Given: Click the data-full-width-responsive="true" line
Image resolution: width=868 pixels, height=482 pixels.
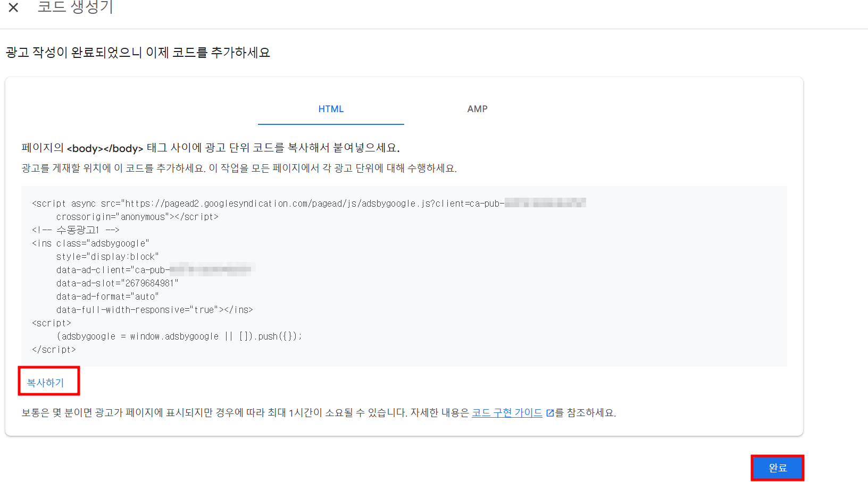Looking at the screenshot, I should [x=154, y=310].
